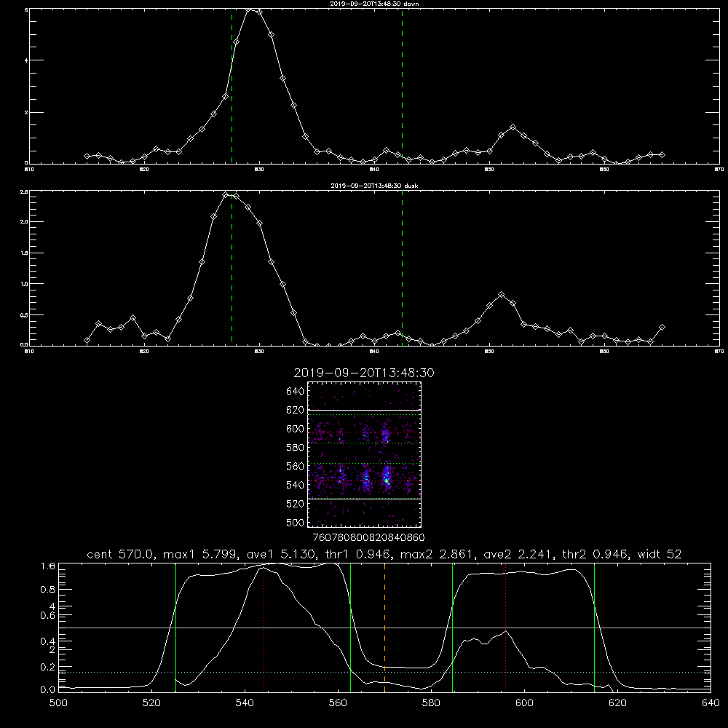Click the spectral image thumbnail
The image size is (728, 728).
coord(365,454)
